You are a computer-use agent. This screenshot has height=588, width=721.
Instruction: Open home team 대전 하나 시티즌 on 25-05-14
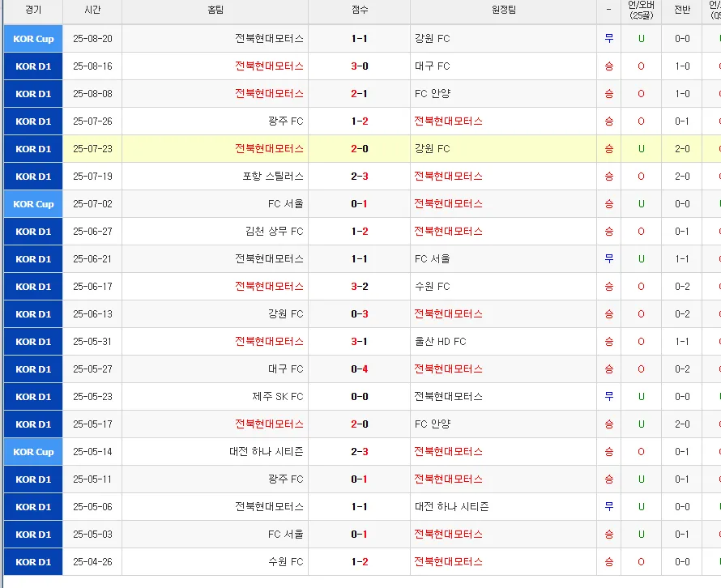tap(267, 451)
